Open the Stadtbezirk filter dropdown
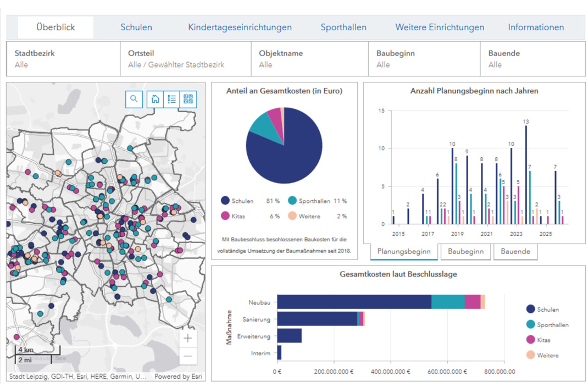The width and height of the screenshot is (588, 392). [63, 59]
